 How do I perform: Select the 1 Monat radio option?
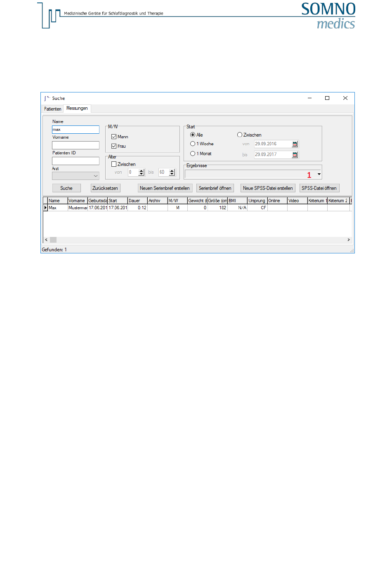coord(193,154)
